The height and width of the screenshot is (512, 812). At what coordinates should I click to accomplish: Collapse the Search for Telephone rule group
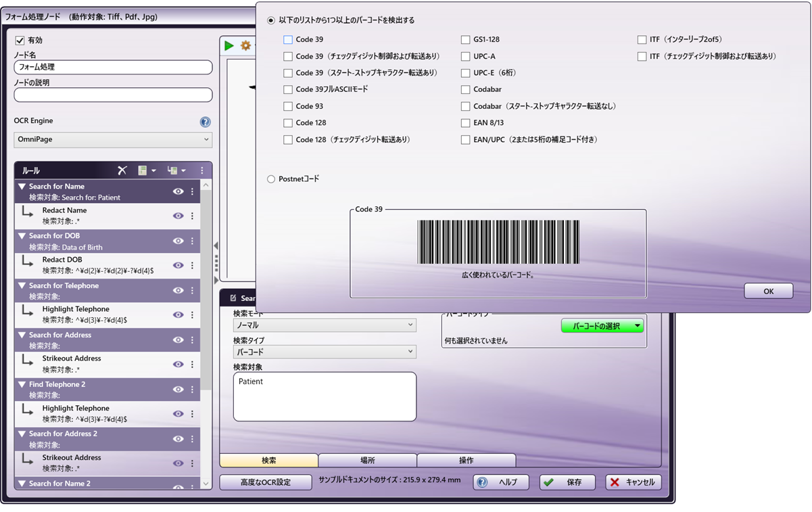tap(22, 285)
